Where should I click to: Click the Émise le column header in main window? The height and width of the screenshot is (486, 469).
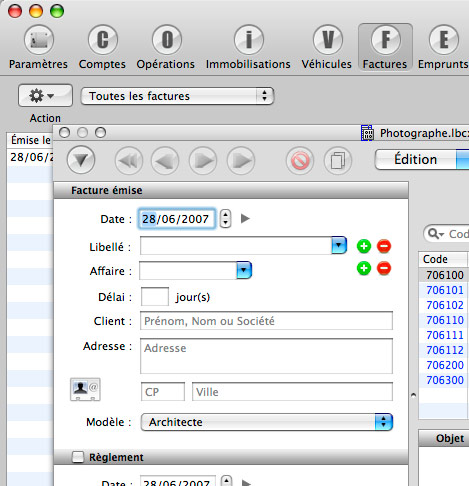[30, 140]
